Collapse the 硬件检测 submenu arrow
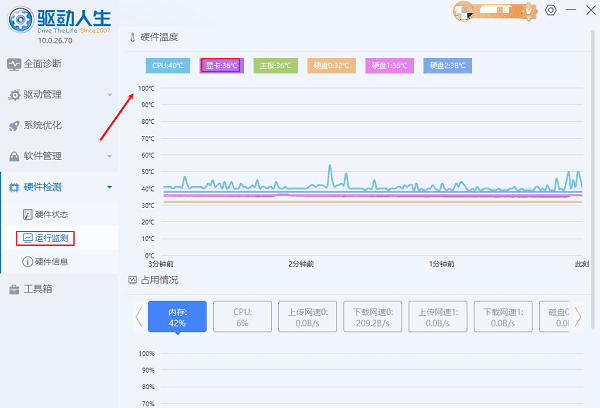The image size is (600, 408). click(109, 187)
